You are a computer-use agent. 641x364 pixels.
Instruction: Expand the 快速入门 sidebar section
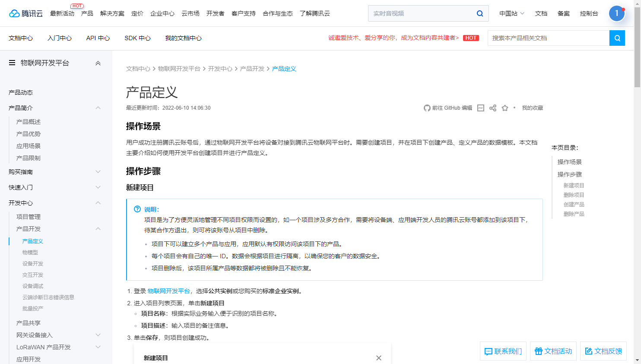[x=98, y=187]
